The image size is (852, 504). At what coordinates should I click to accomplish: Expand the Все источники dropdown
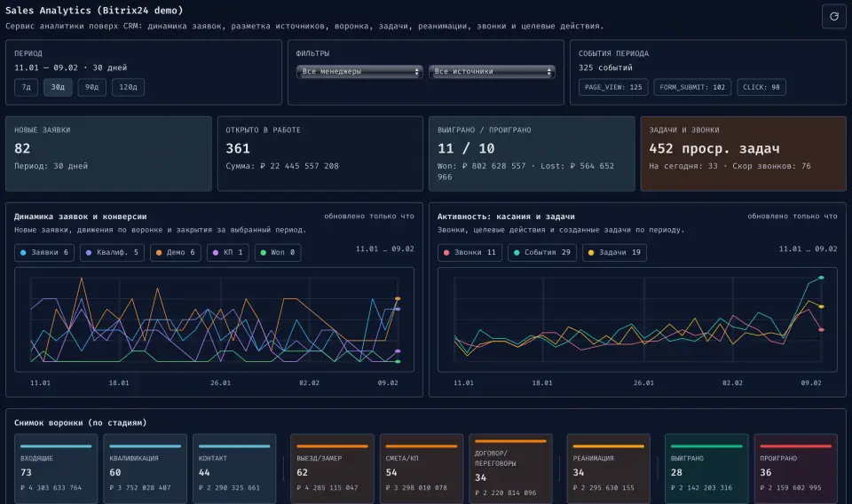(492, 72)
